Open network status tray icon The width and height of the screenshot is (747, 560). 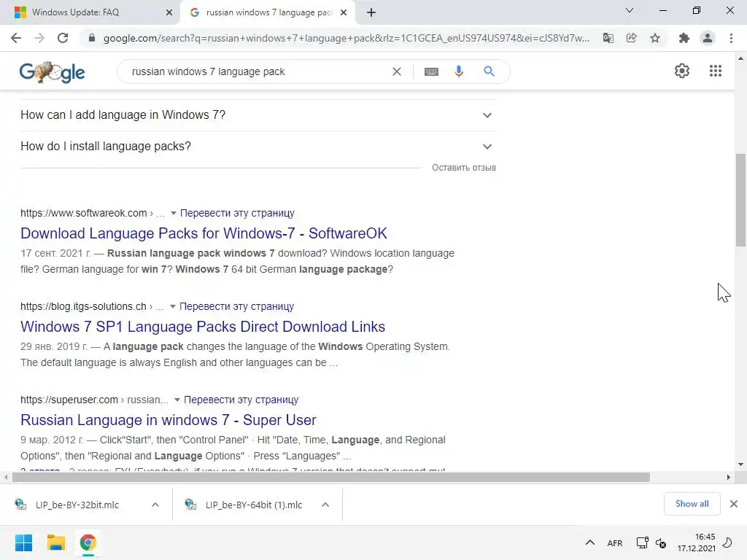642,542
